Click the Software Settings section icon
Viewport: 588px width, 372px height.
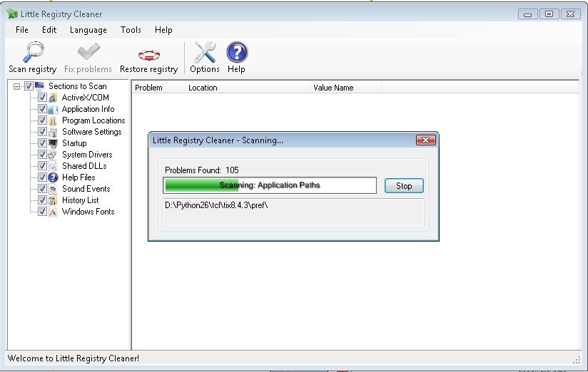(53, 132)
